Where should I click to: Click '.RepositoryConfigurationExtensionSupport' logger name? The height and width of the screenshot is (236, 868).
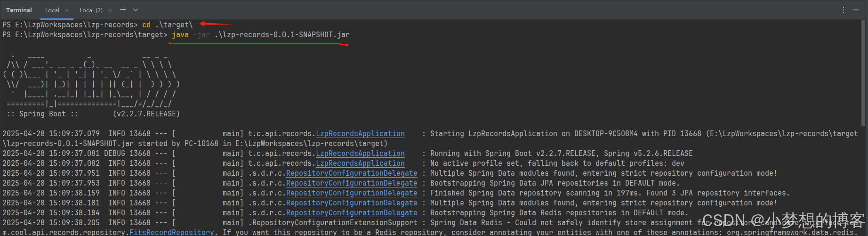pos(333,223)
